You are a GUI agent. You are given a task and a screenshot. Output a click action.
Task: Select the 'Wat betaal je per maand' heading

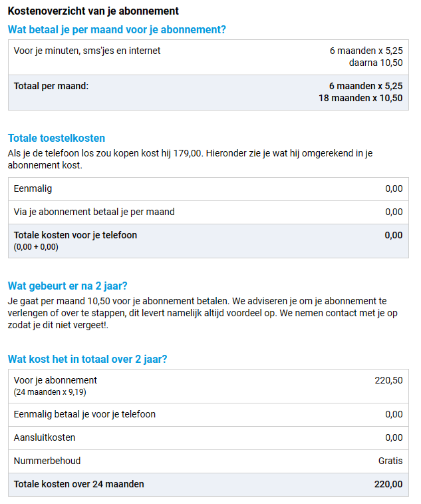[x=116, y=29]
